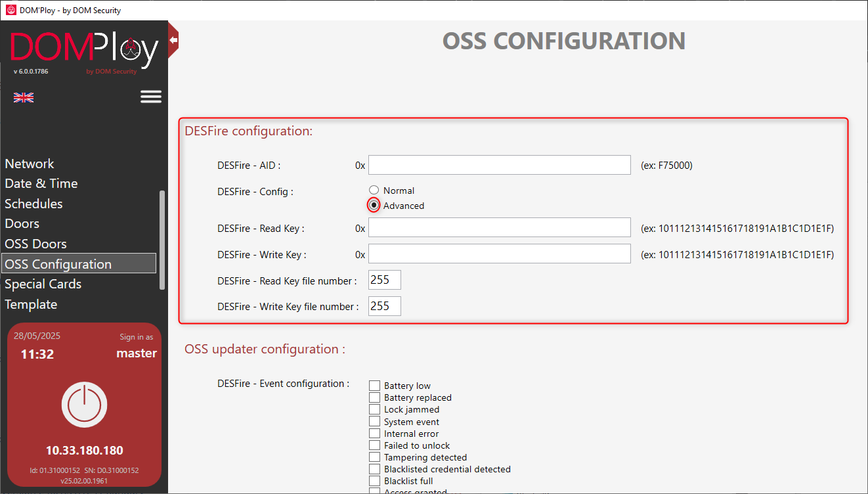Click the date 28/05/2025

coord(37,336)
